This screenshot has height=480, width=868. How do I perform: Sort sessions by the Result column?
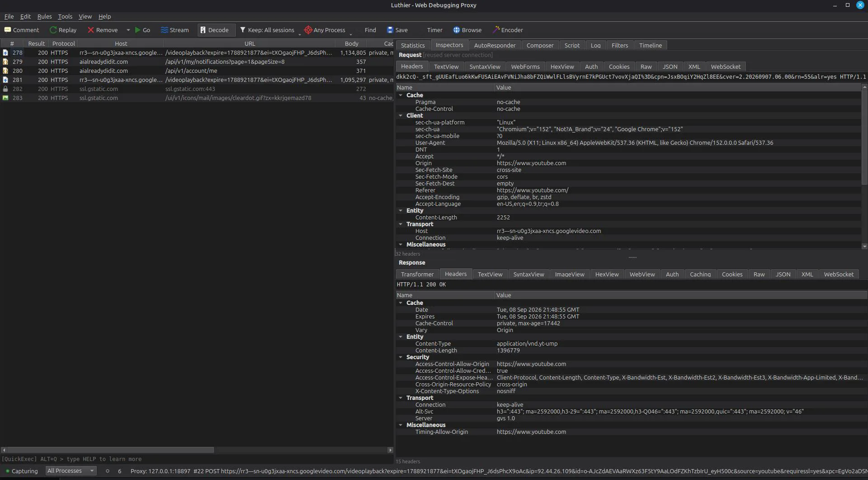36,43
